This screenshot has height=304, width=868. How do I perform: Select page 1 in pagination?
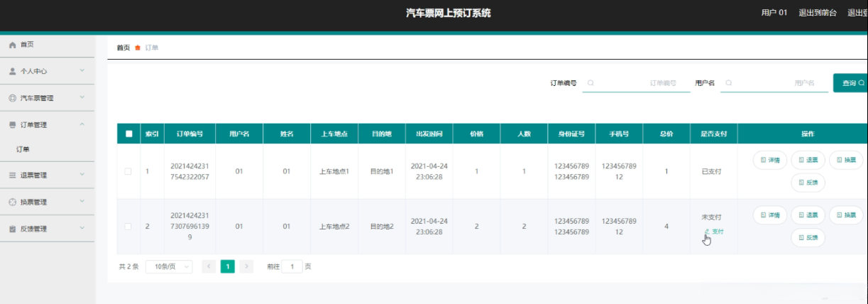227,266
